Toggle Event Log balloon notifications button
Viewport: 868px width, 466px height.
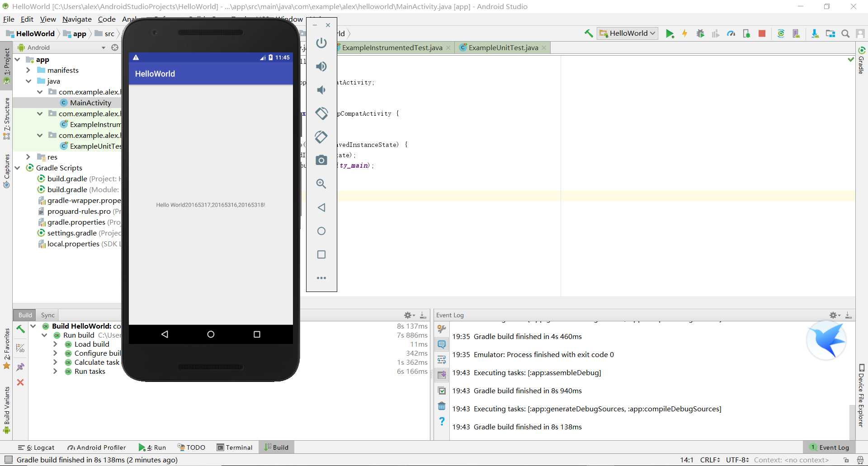click(442, 344)
